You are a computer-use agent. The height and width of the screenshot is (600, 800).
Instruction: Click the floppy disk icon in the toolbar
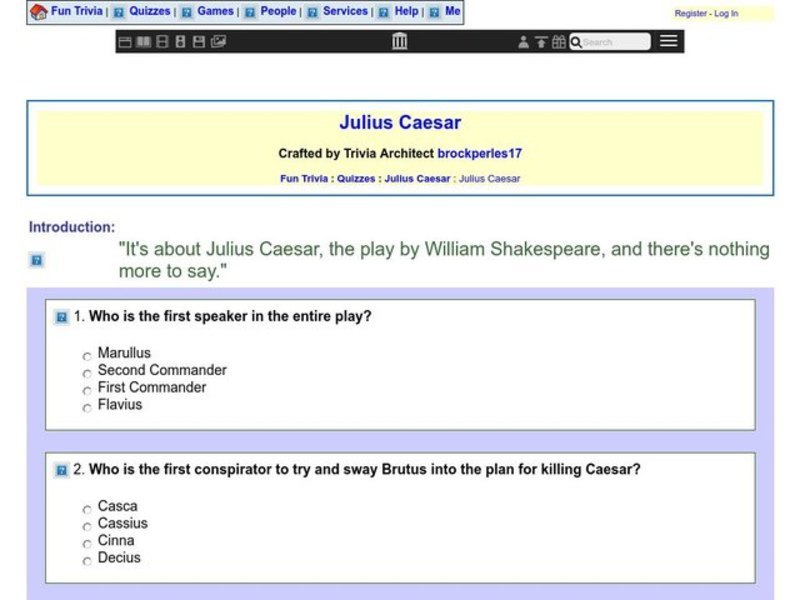pyautogui.click(x=199, y=42)
